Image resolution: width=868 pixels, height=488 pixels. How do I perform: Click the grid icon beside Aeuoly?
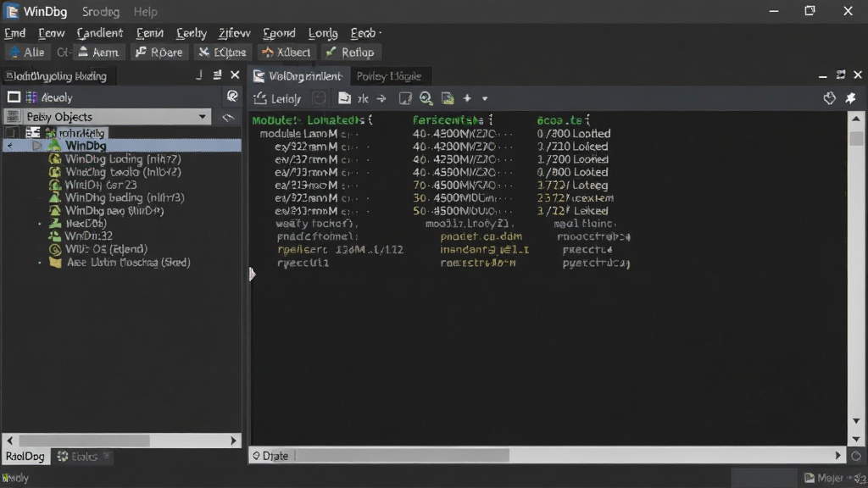tap(31, 97)
